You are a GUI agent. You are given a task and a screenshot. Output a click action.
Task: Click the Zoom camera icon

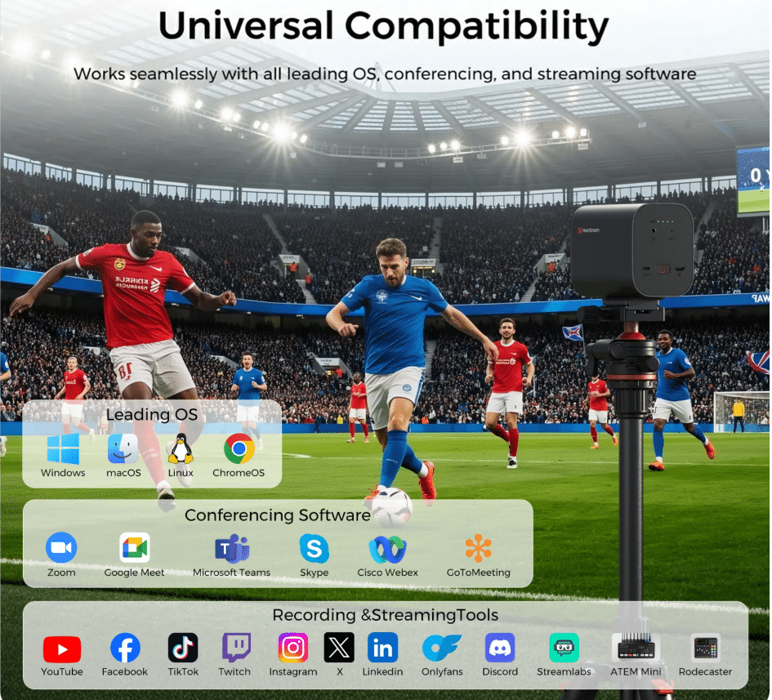point(61,548)
